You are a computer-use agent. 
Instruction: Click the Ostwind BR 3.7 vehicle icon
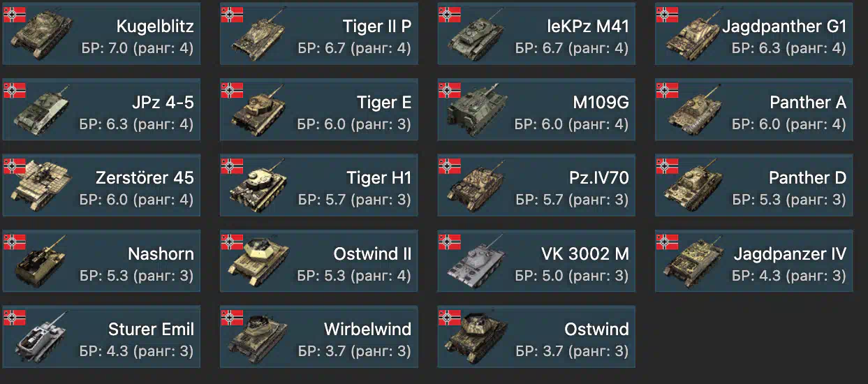pos(478,338)
